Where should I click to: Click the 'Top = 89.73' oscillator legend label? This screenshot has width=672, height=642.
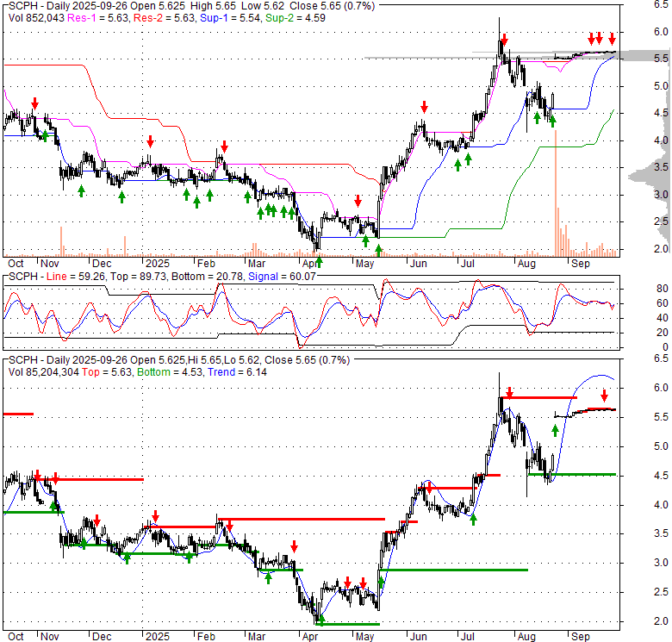coord(138,277)
